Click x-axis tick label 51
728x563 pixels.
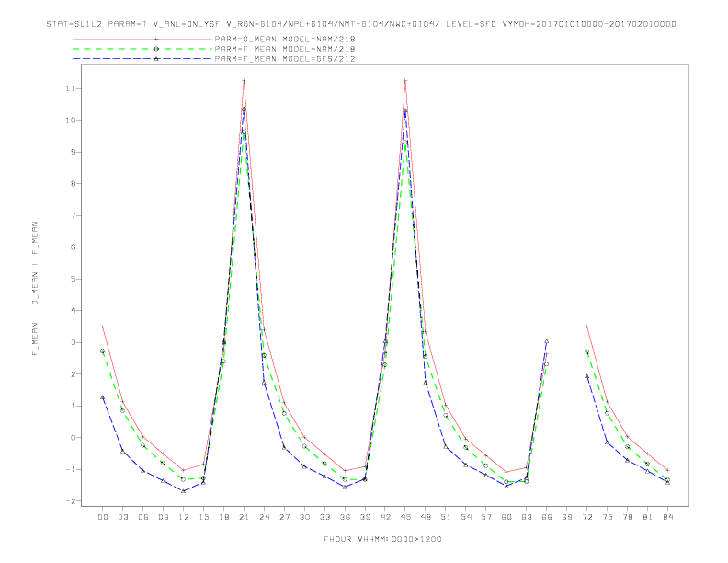tap(446, 517)
